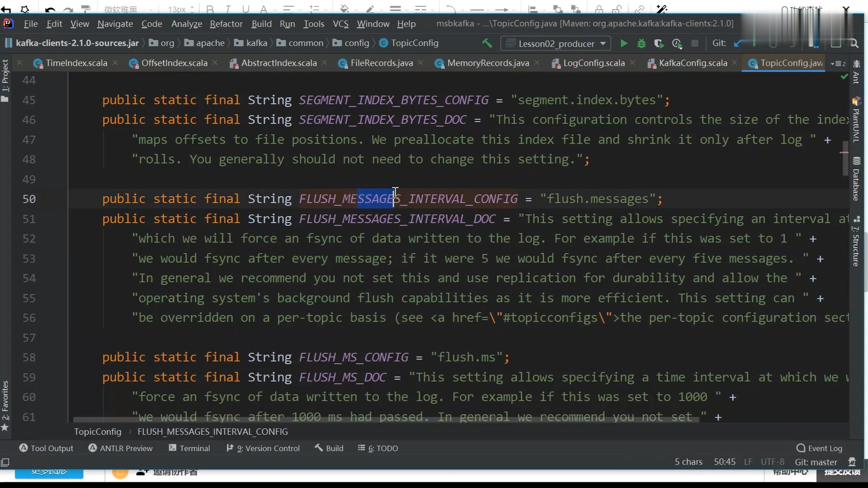Open Search Everywhere magnifier icon
The image size is (868, 488).
click(854, 43)
